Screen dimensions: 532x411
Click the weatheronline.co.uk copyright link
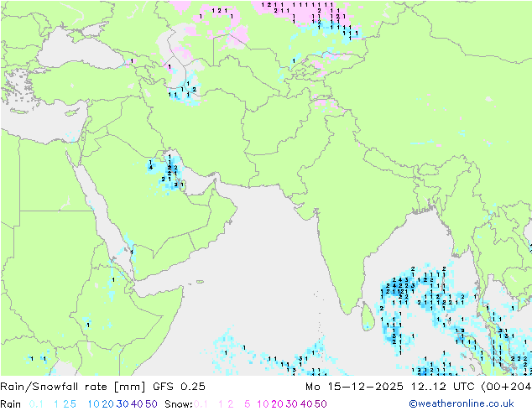[461, 403]
